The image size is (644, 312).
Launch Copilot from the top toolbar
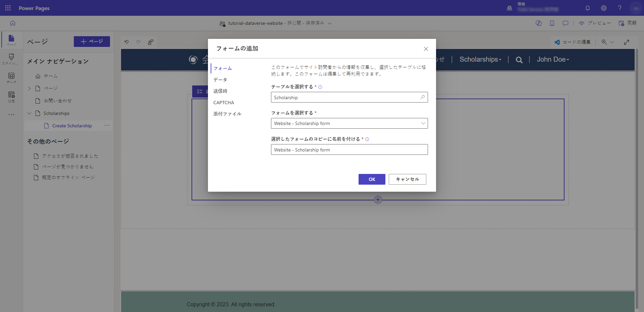(539, 23)
